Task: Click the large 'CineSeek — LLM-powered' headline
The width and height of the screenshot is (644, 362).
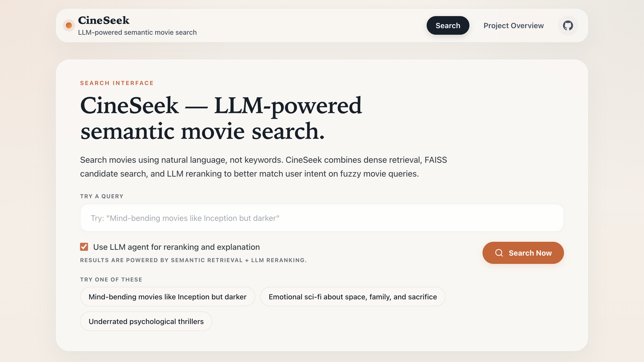Action: pyautogui.click(x=221, y=118)
